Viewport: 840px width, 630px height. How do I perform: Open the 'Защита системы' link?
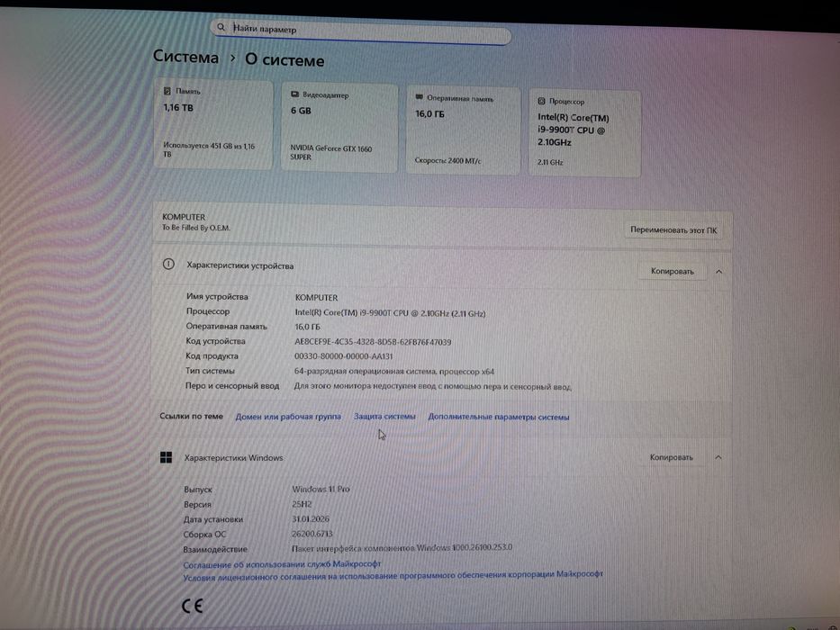coord(384,416)
